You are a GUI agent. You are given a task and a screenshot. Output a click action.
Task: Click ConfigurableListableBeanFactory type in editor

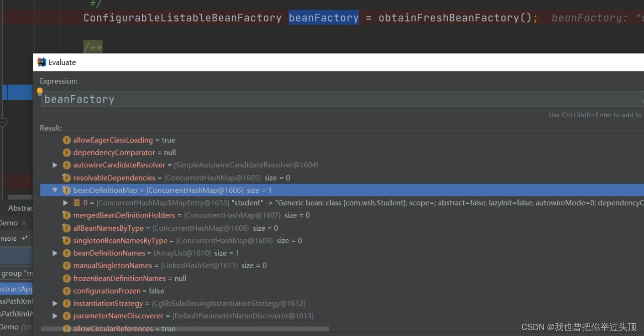tap(183, 18)
